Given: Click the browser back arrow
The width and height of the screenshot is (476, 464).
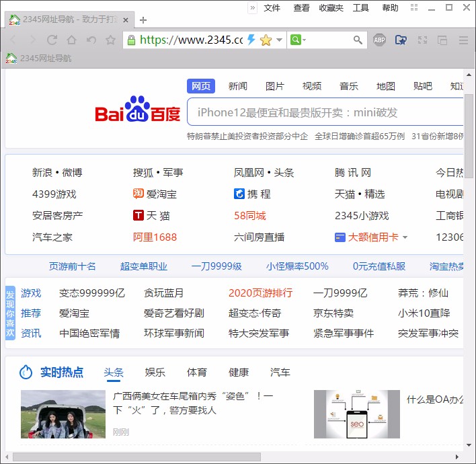Looking at the screenshot, I should click(x=13, y=40).
